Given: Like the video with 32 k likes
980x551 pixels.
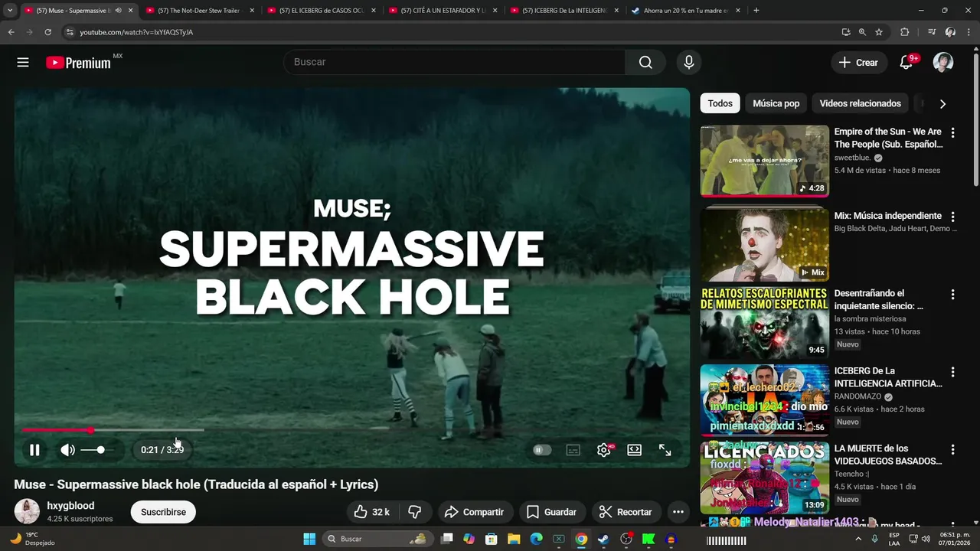Looking at the screenshot, I should coord(372,512).
